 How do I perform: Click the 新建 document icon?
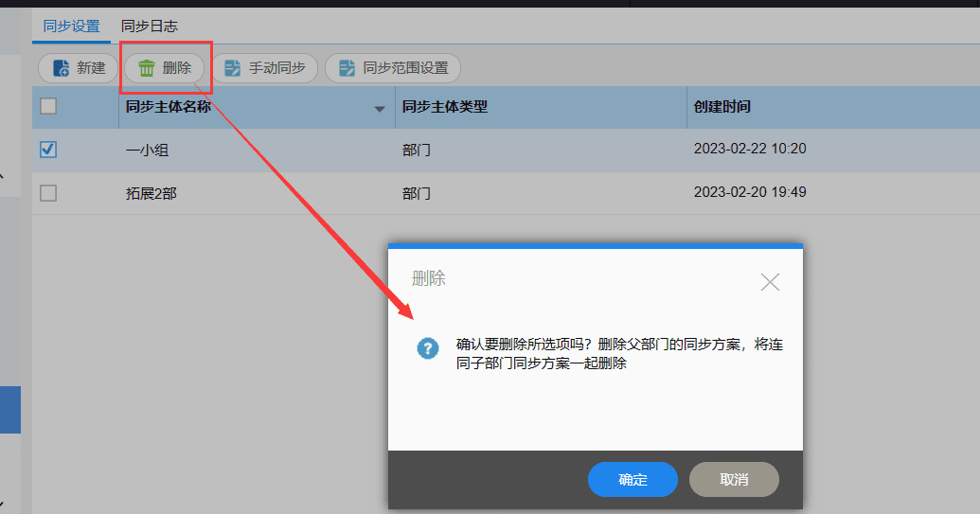(62, 68)
